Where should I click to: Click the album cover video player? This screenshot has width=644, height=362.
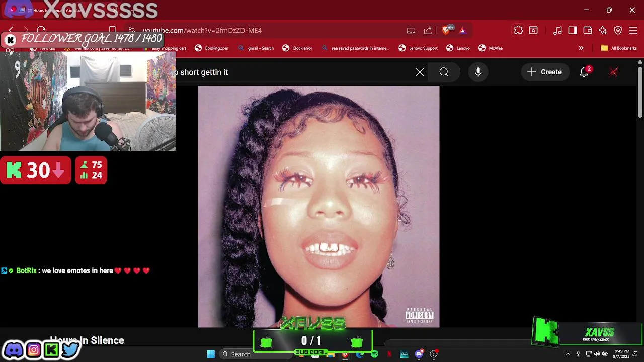(x=318, y=207)
